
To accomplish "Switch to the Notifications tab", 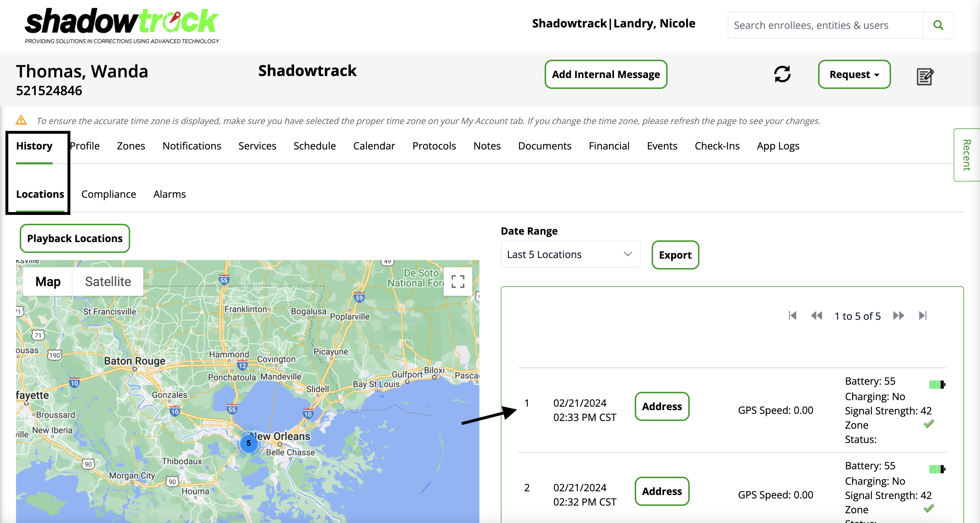I will click(x=191, y=146).
